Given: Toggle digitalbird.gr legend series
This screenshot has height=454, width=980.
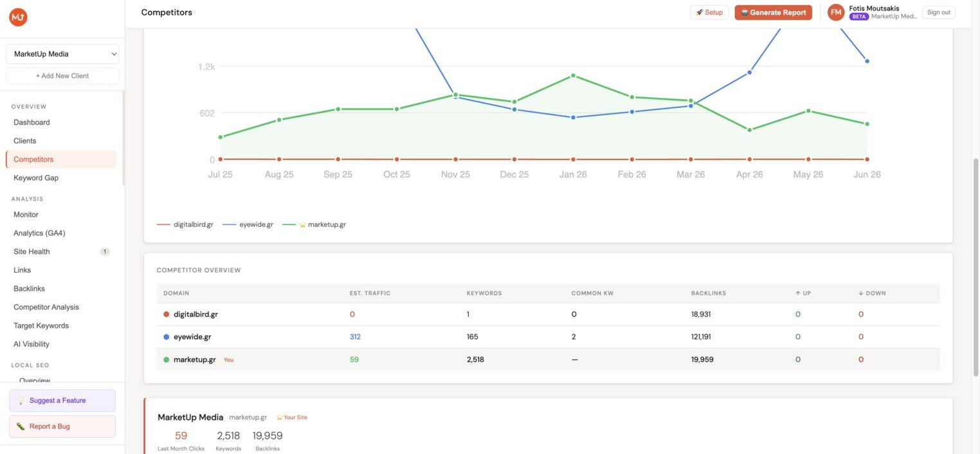Looking at the screenshot, I should pos(185,224).
